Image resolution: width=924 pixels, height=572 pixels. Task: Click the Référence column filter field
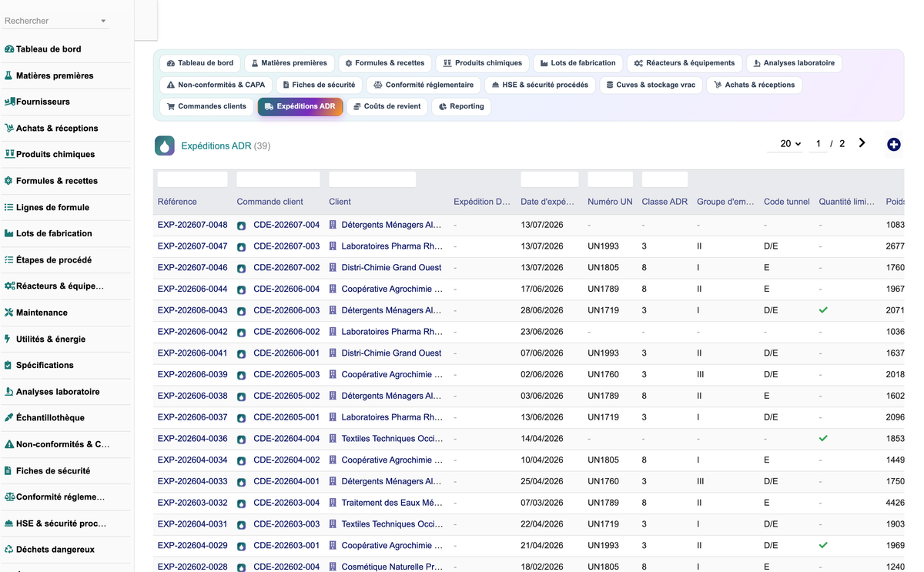click(x=192, y=179)
